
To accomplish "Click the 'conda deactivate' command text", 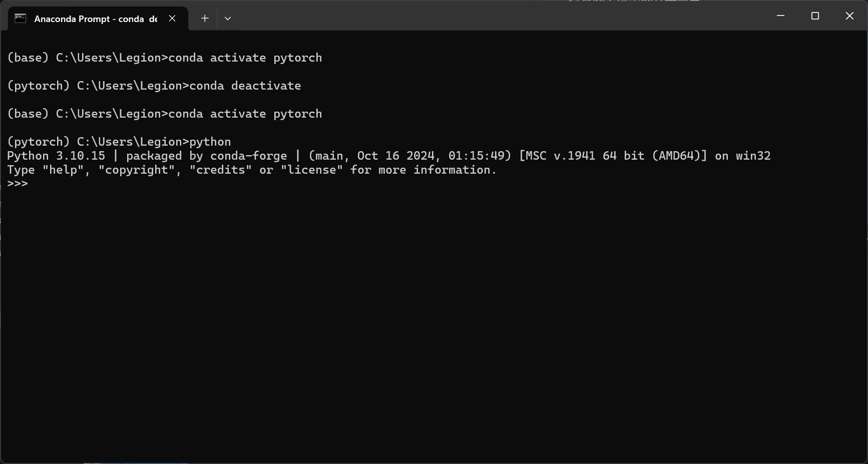I will tap(245, 86).
